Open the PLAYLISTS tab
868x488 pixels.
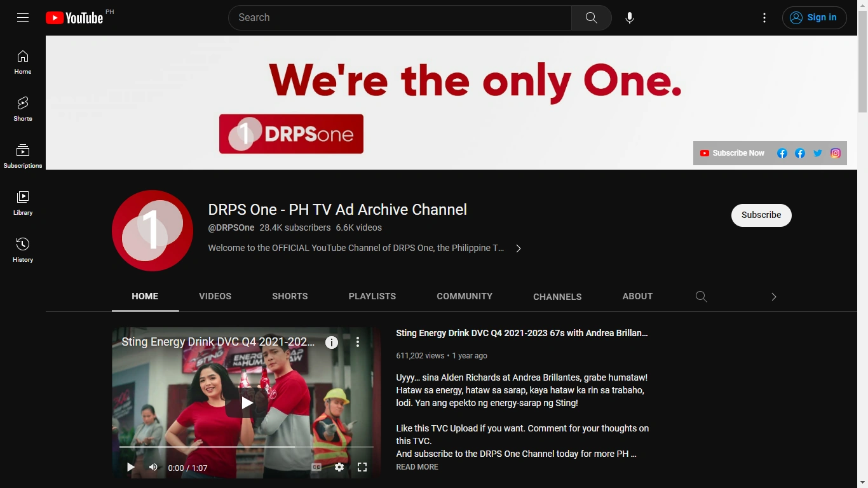(372, 297)
